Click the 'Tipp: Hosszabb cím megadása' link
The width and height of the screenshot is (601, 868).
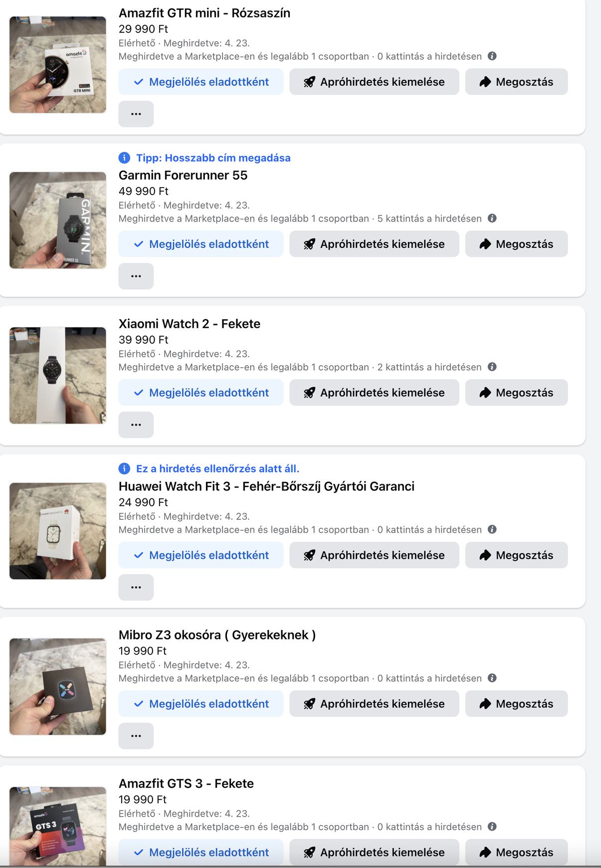pyautogui.click(x=213, y=158)
